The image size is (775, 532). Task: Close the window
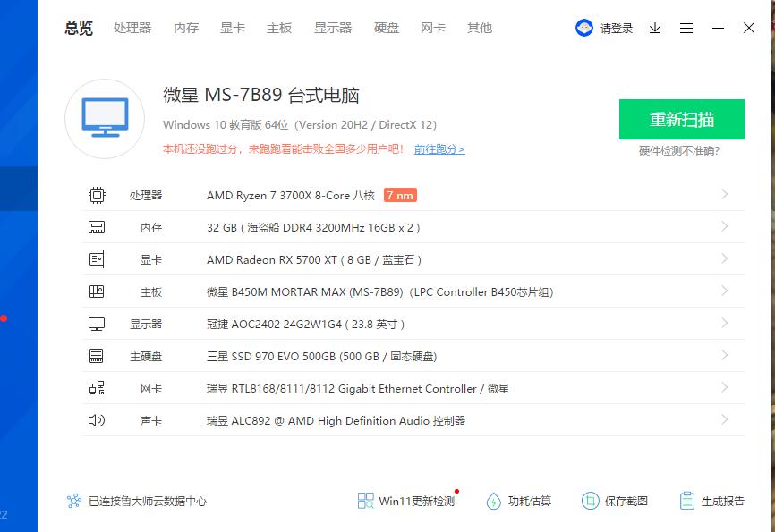pos(749,28)
